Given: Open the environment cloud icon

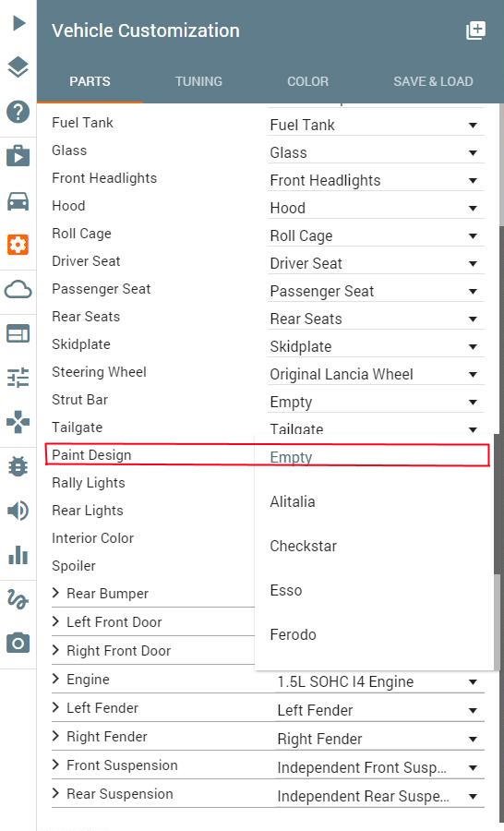Looking at the screenshot, I should [x=18, y=290].
